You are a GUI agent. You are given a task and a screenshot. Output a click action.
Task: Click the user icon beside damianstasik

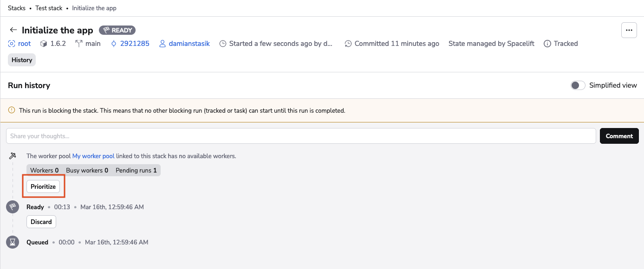[x=163, y=44]
